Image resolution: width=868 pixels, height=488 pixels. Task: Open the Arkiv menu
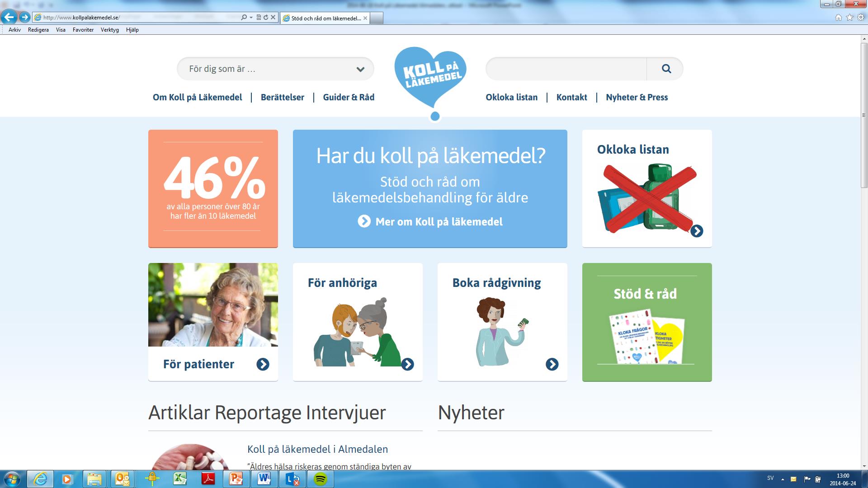(14, 30)
